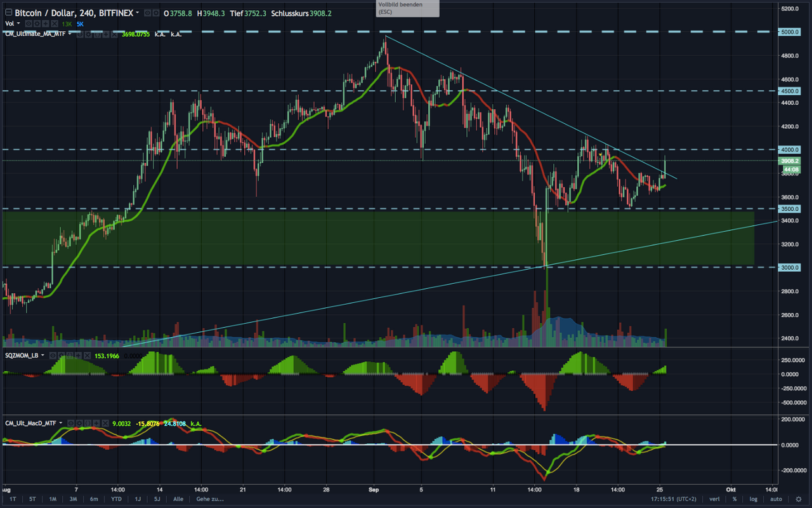812x508 pixels.
Task: Expand the Vol indicator dropdown arrow
Action: pyautogui.click(x=18, y=23)
